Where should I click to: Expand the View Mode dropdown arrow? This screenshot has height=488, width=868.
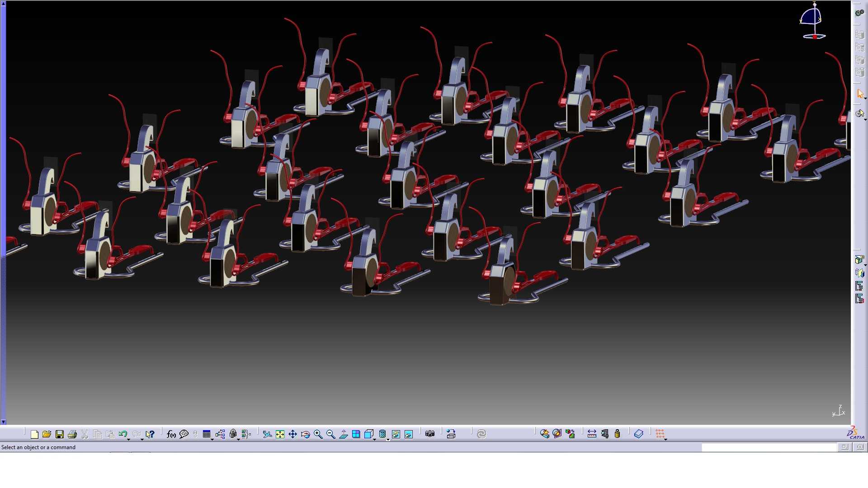(x=388, y=439)
